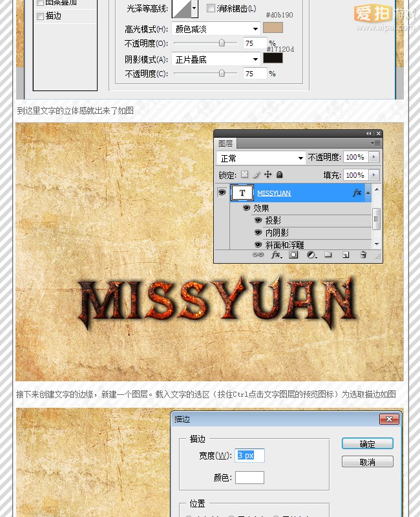Click the white 颜色 swatch in 描边 dialog

click(249, 478)
